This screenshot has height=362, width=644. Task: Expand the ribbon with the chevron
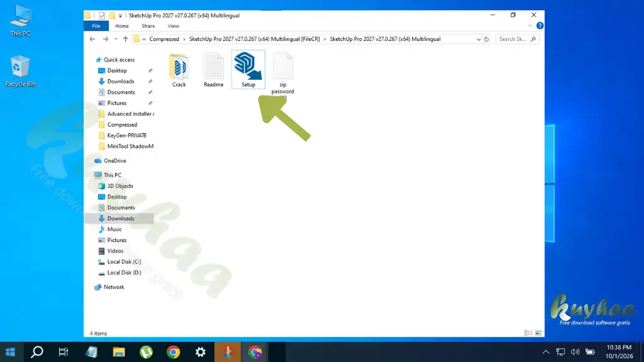[x=530, y=26]
